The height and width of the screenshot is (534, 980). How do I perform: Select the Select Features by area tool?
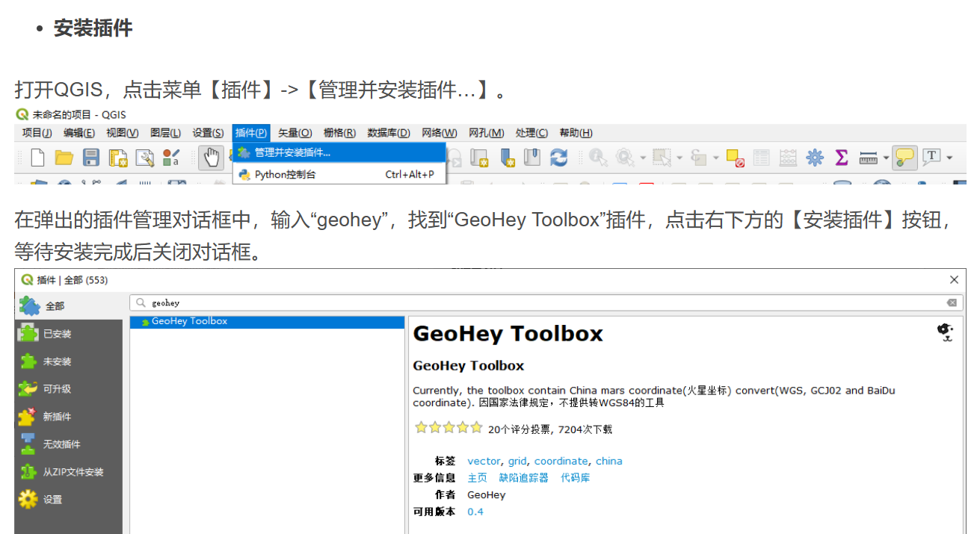662,157
